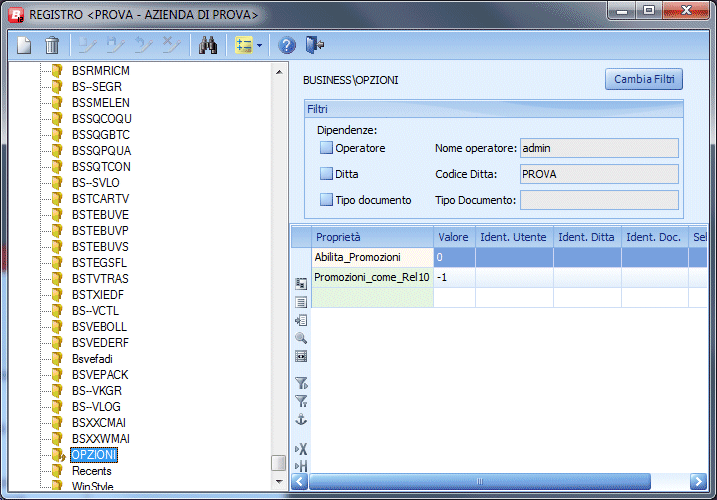
Task: Click the fit column width icon
Action: (x=301, y=356)
